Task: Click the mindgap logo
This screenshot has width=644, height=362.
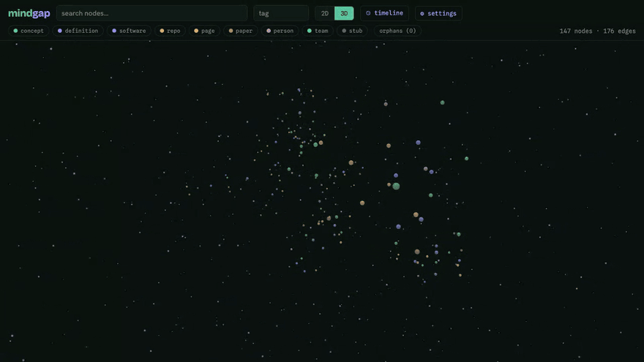Action: click(29, 13)
